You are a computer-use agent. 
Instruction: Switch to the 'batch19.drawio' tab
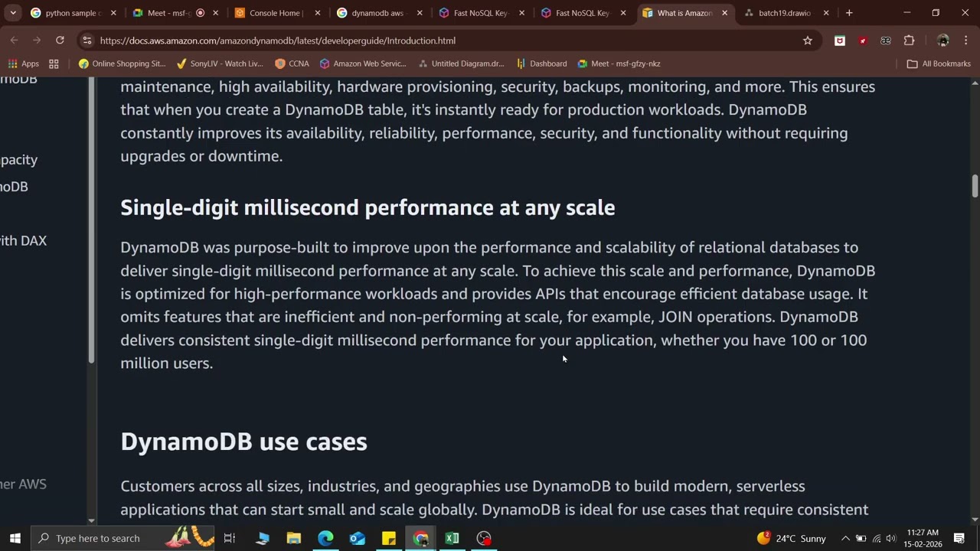786,13
